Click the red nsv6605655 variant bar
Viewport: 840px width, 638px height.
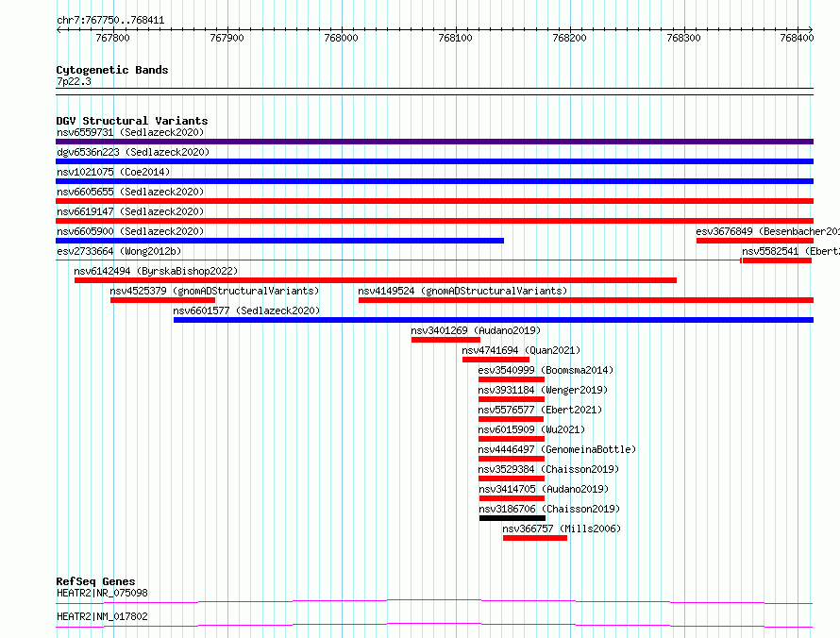tap(434, 201)
